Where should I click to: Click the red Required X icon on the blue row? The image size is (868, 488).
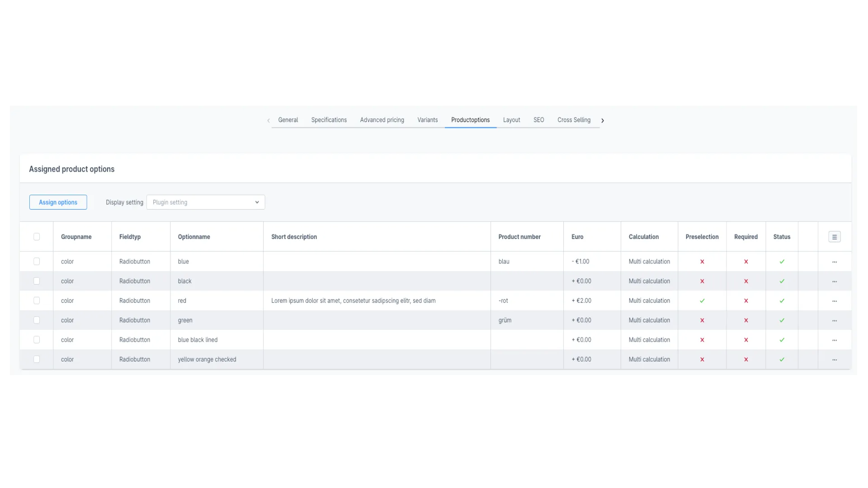pos(746,261)
